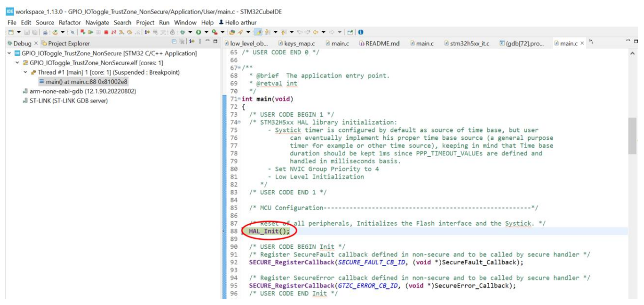Open dropdown arrow next to Debug bug
This screenshot has width=644, height=305.
point(190,32)
